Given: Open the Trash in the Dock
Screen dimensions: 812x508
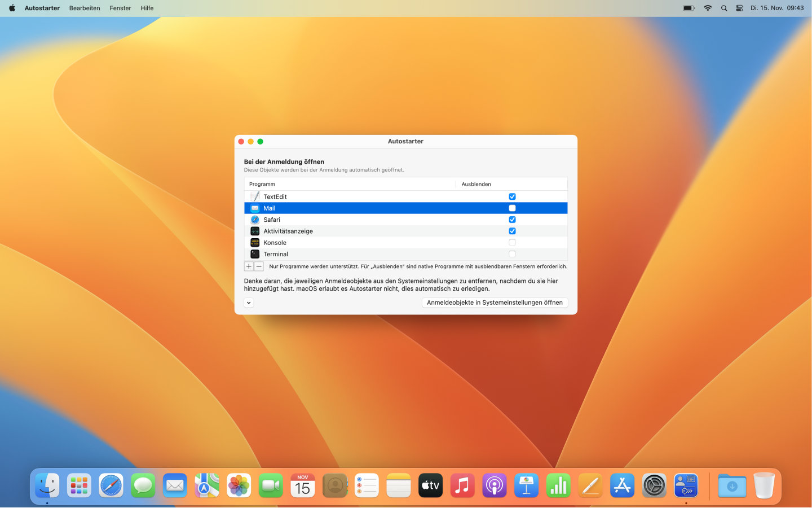Looking at the screenshot, I should (764, 485).
